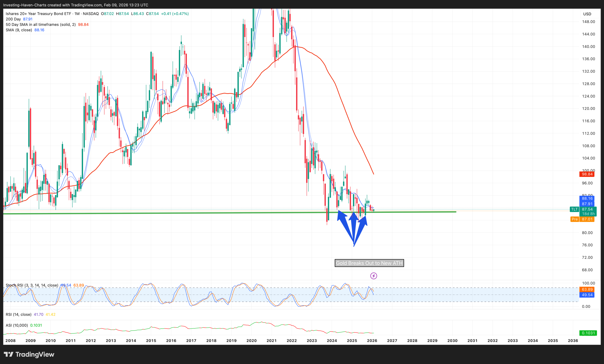Click the green 0.1031 ASI value badge
Screen dimensions: 604x364
(588, 333)
